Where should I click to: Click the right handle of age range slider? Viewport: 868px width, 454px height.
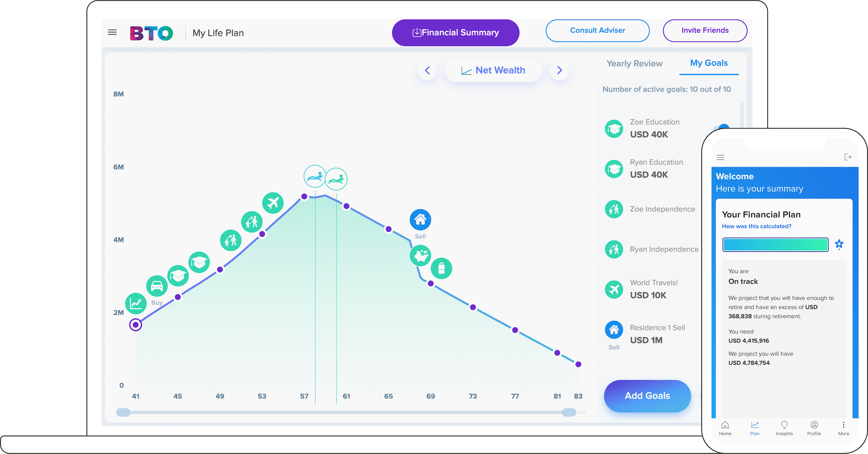pos(569,412)
